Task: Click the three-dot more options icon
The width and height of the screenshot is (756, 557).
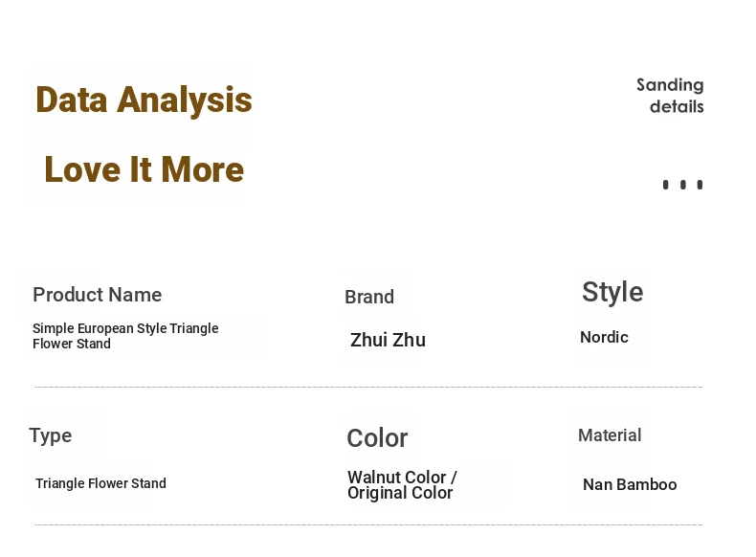Action: click(682, 185)
